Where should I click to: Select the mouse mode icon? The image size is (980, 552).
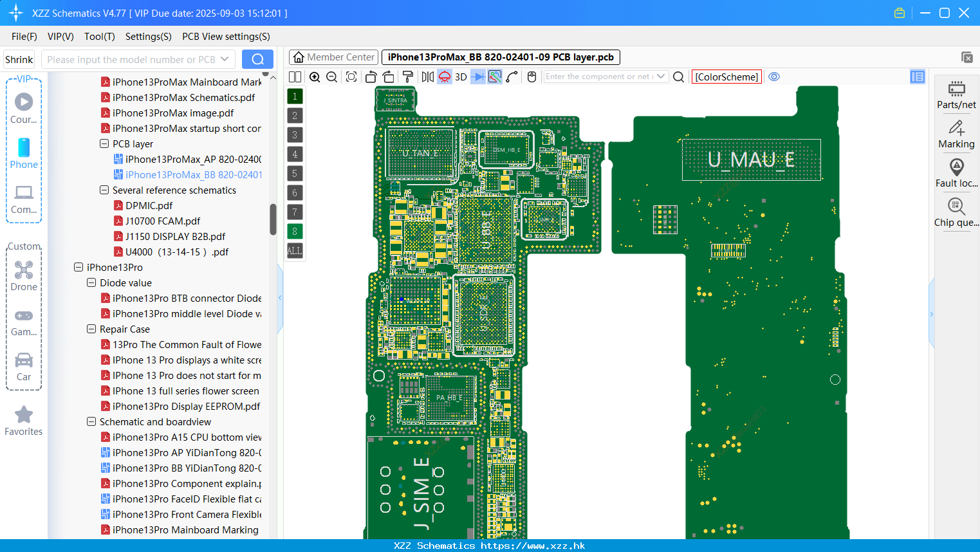click(532, 77)
